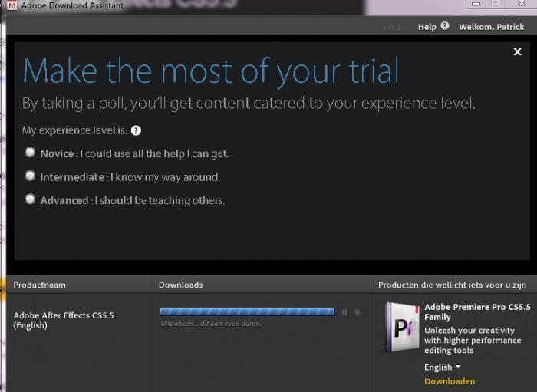Pause the After Effects download

tap(344, 312)
